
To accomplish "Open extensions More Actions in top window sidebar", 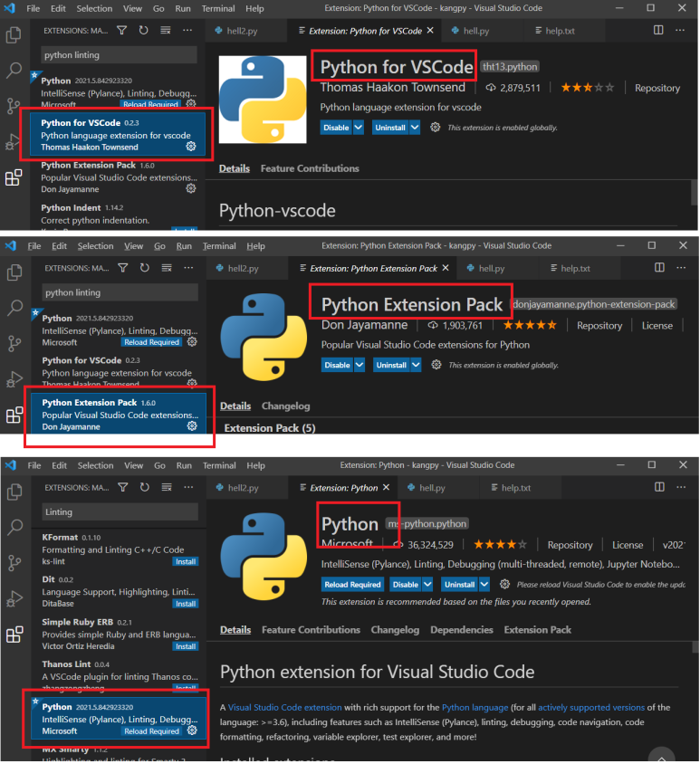I will [187, 31].
